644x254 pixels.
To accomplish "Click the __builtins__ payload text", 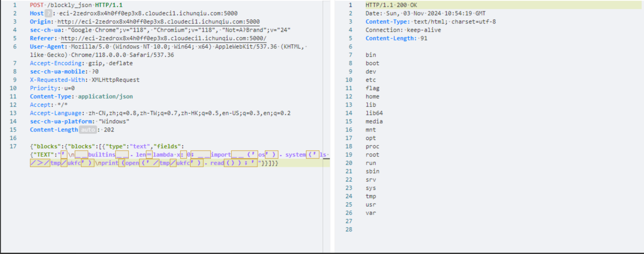I will [102, 155].
